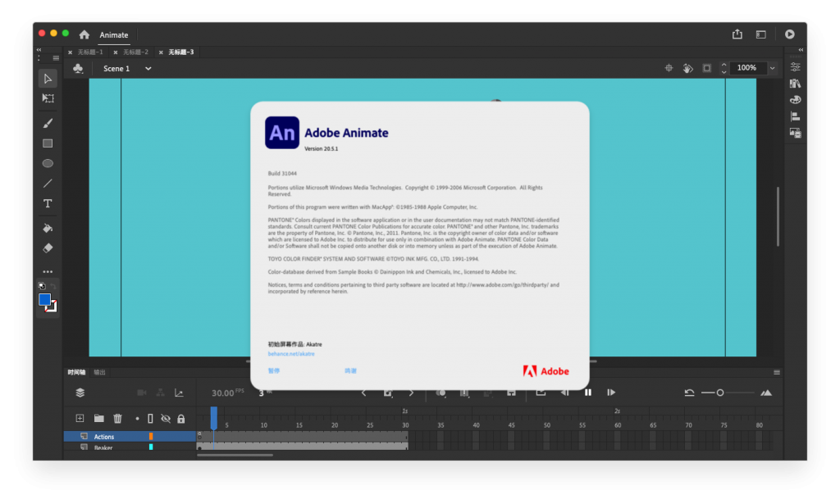The image size is (840, 504).
Task: Click the share/publish icon at top right
Action: (x=737, y=34)
